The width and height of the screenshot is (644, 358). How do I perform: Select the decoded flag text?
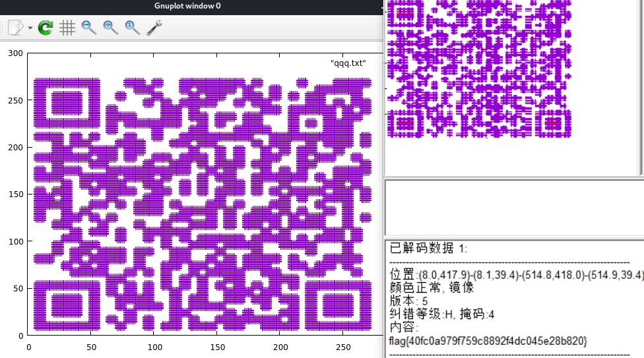[488, 341]
